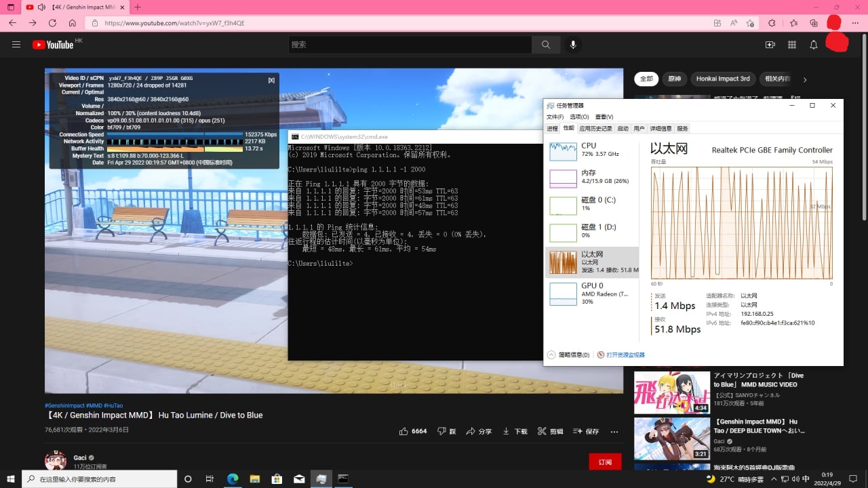This screenshot has height=488, width=868.
Task: Open read aloud icon in address bar
Action: [x=734, y=22]
